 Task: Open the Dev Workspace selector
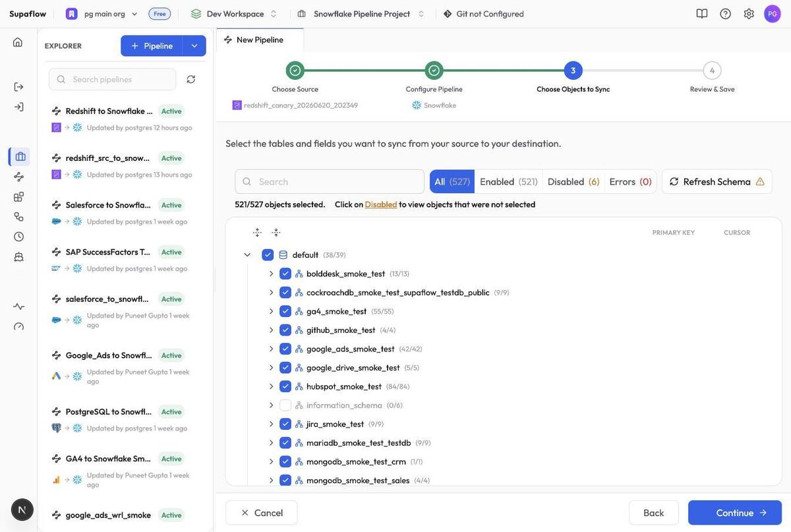point(234,14)
